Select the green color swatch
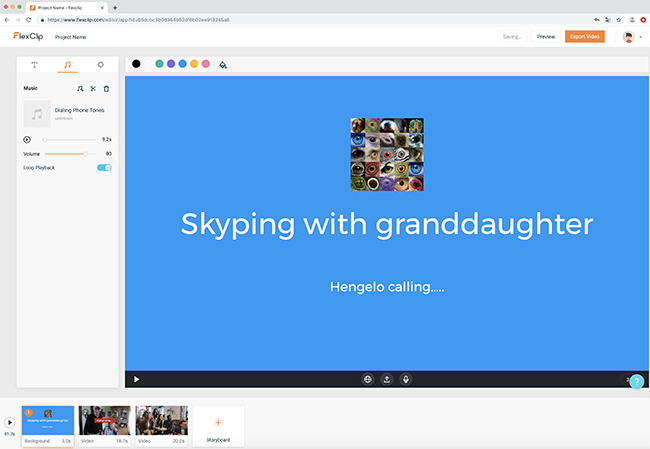The image size is (650, 449). (159, 64)
